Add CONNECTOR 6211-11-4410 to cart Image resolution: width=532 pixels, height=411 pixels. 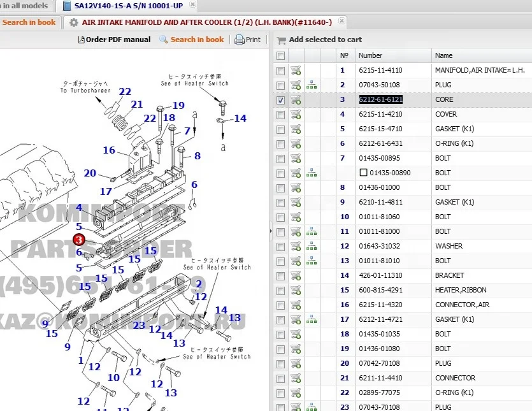click(x=296, y=378)
